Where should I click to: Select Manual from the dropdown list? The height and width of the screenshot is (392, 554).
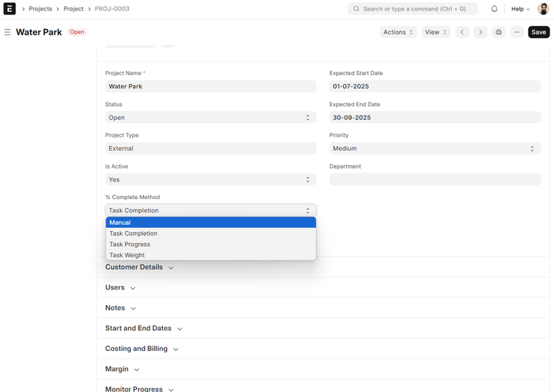point(210,223)
